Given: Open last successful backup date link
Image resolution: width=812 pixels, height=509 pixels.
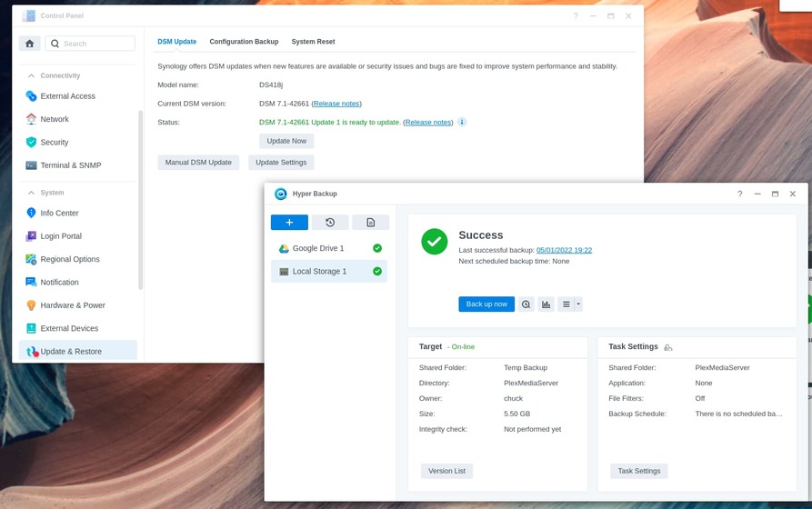Looking at the screenshot, I should coord(564,250).
